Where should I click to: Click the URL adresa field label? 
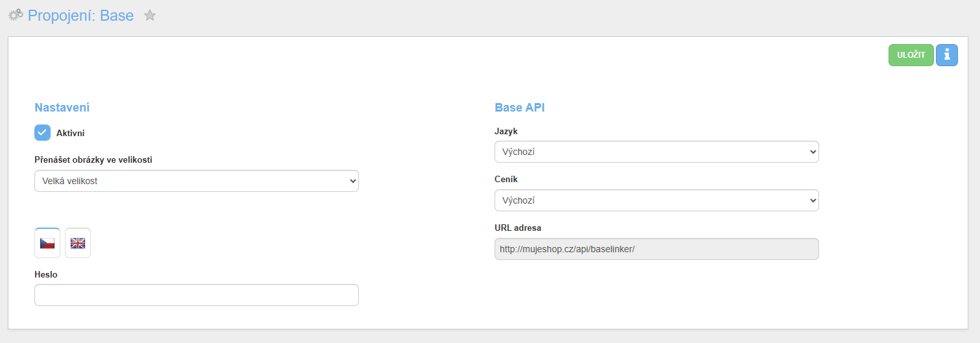(x=518, y=228)
